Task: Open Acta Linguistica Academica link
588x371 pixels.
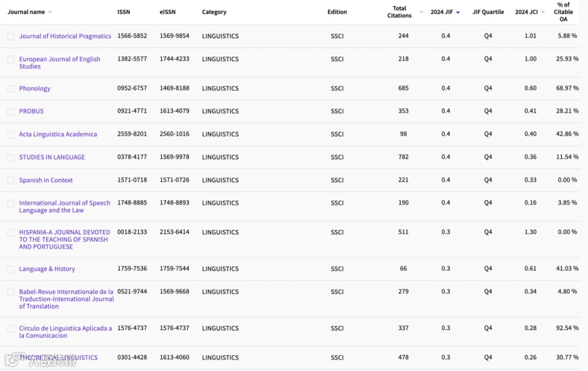Action: 58,134
